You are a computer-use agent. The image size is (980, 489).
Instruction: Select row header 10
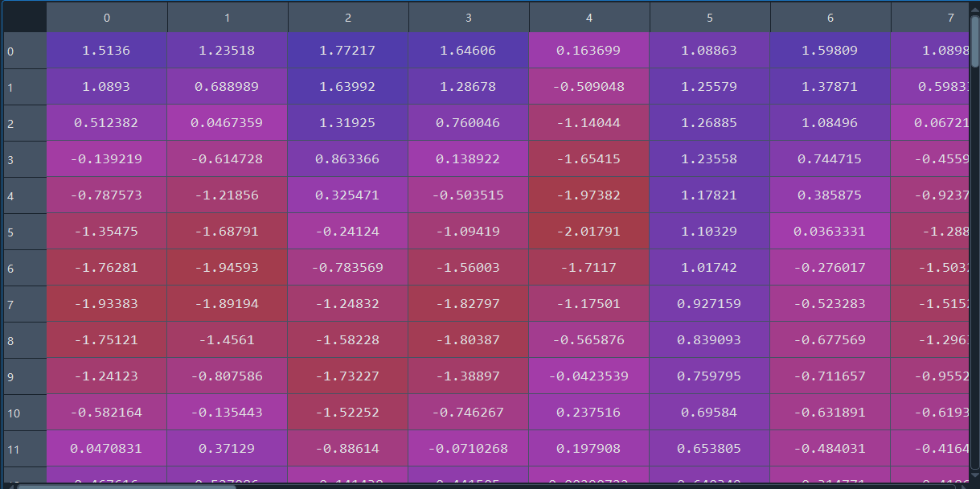(x=24, y=413)
